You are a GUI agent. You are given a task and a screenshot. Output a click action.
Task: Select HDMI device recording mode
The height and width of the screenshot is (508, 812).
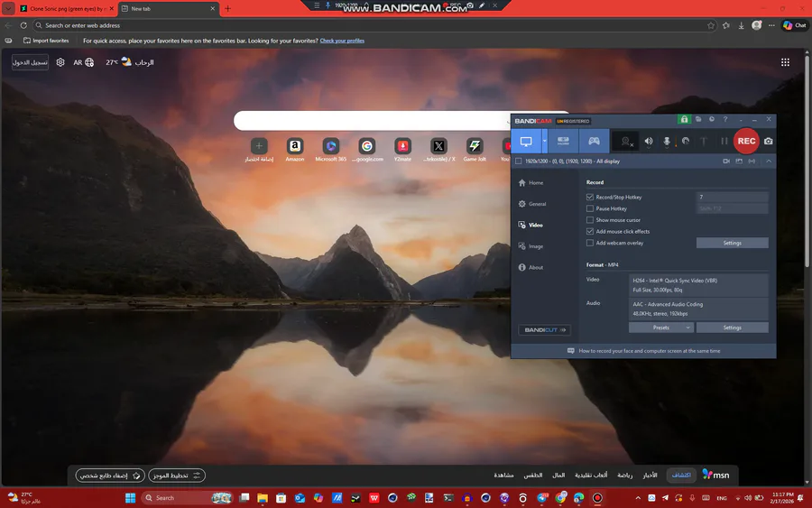(x=563, y=141)
